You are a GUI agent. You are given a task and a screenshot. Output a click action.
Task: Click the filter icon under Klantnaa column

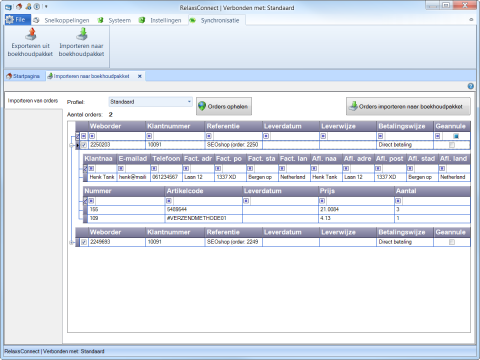click(x=91, y=169)
